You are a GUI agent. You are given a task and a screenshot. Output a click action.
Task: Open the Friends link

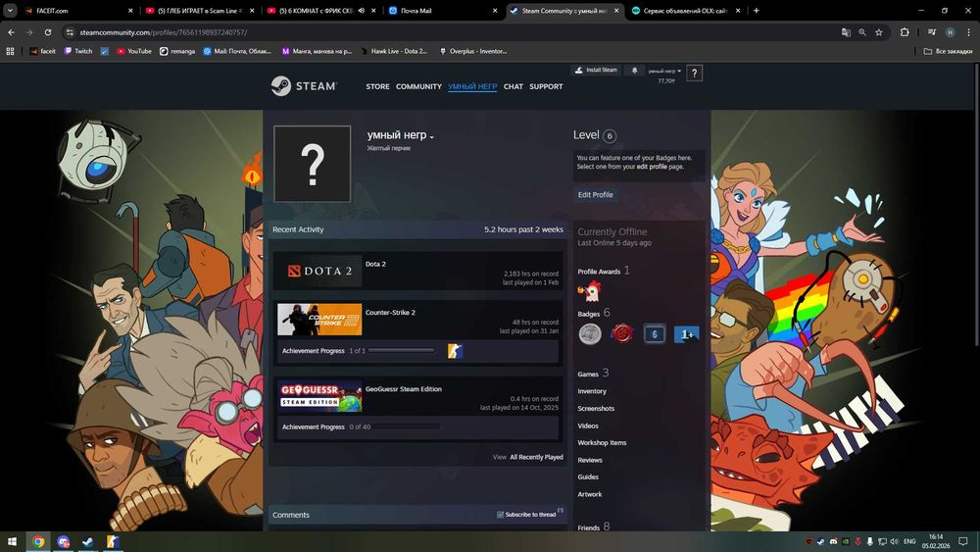point(588,527)
